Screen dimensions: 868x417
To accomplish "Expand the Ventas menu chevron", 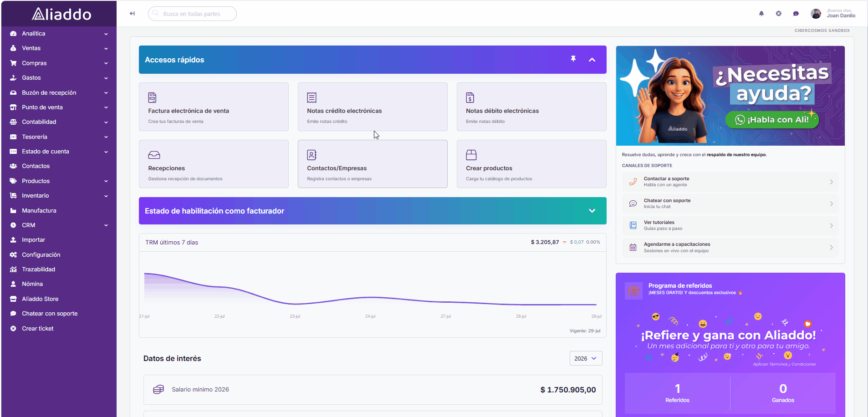I will pos(106,49).
